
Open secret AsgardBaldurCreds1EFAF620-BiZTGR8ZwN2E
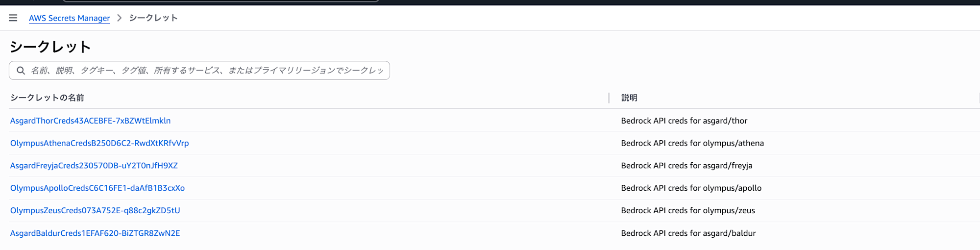click(x=95, y=233)
